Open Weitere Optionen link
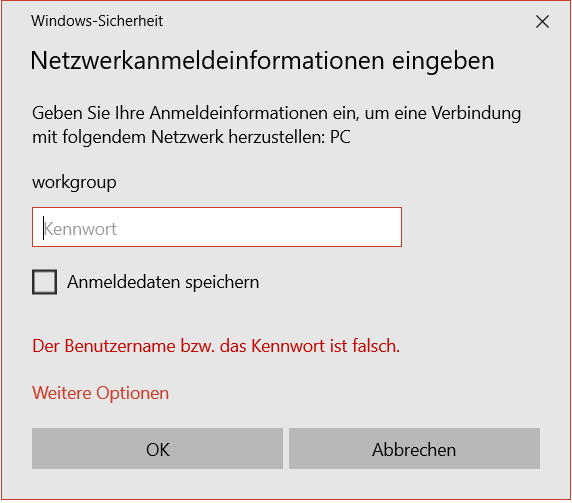Image resolution: width=572 pixels, height=503 pixels. 101,393
